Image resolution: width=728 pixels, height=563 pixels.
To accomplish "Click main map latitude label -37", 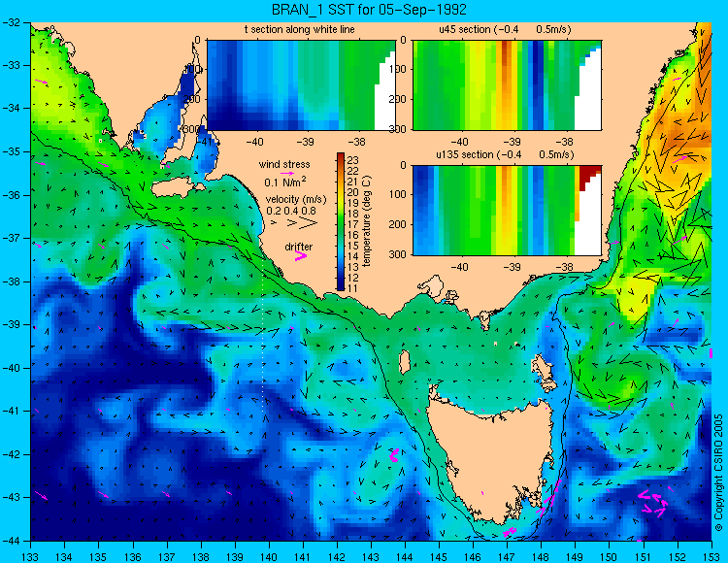I will 11,238.
